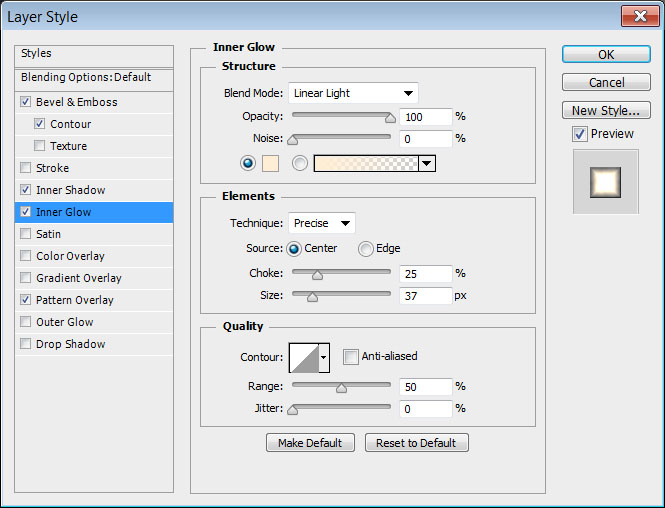
Task: Click the gradient preview bar
Action: click(x=366, y=163)
